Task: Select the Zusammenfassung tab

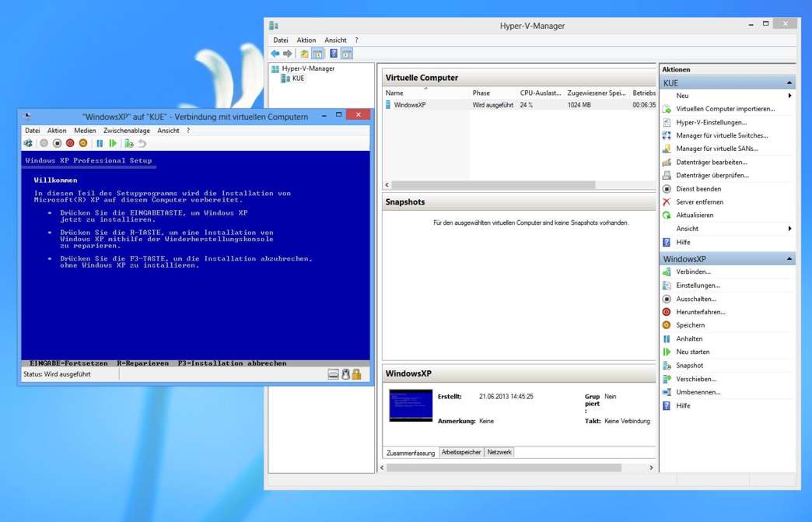Action: click(x=411, y=453)
